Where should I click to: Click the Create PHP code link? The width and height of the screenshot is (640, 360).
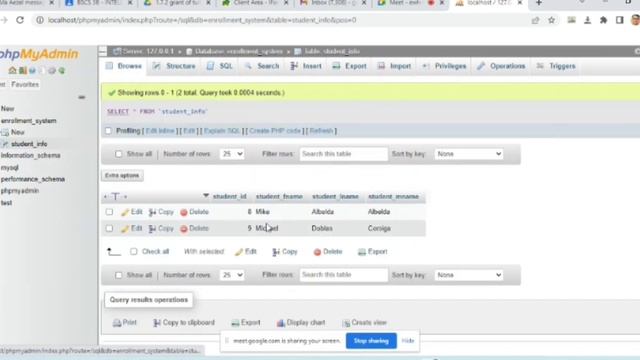point(275,131)
